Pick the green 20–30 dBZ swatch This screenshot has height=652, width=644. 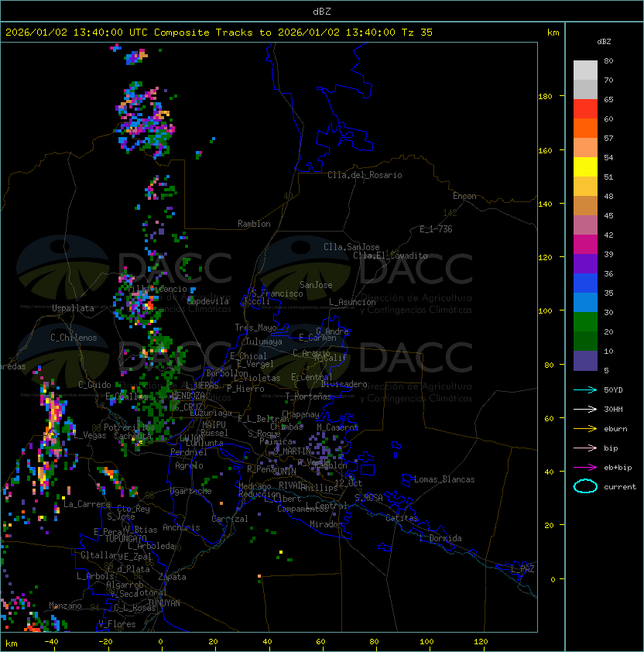[585, 322]
